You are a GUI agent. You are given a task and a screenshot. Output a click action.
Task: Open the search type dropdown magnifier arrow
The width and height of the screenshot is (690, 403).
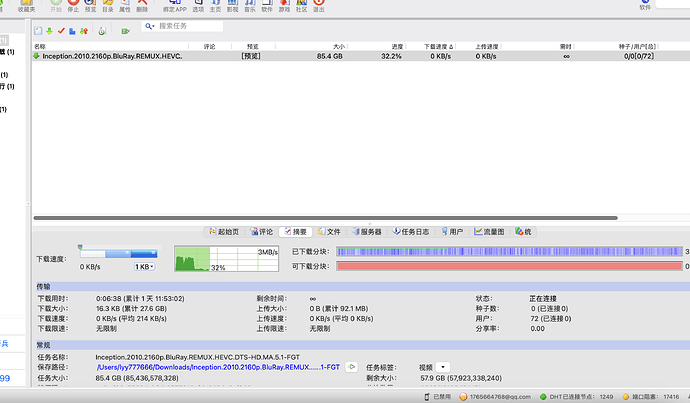click(150, 26)
